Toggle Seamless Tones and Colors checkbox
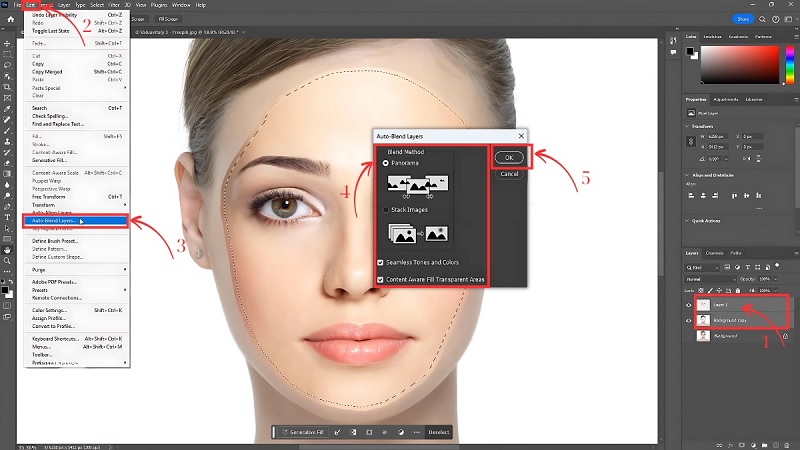The image size is (800, 450). [380, 262]
